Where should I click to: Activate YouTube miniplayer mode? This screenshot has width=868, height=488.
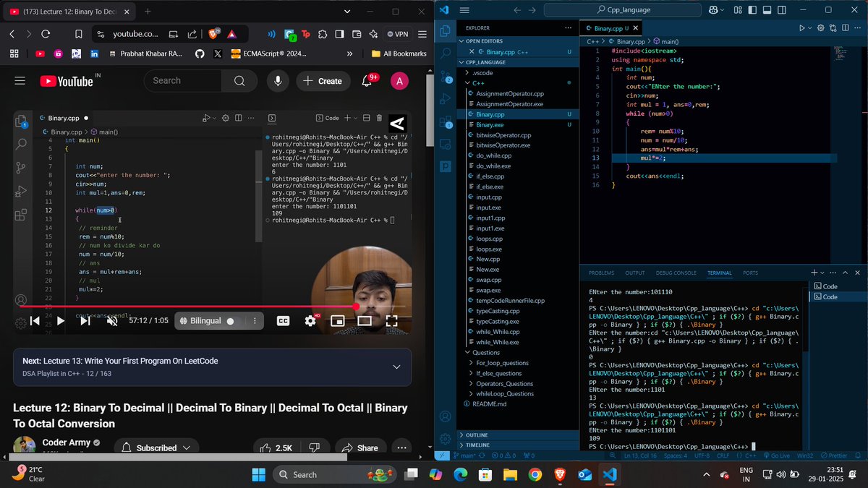click(337, 322)
